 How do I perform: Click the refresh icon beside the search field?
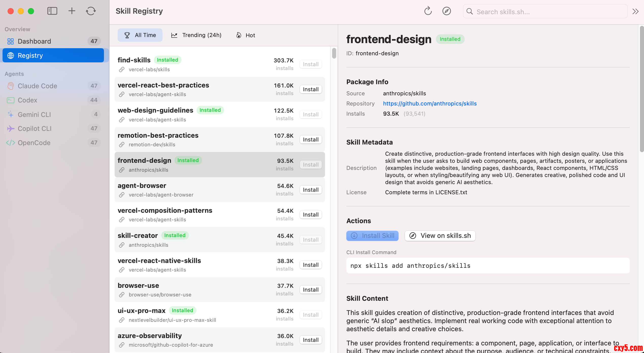(x=428, y=11)
